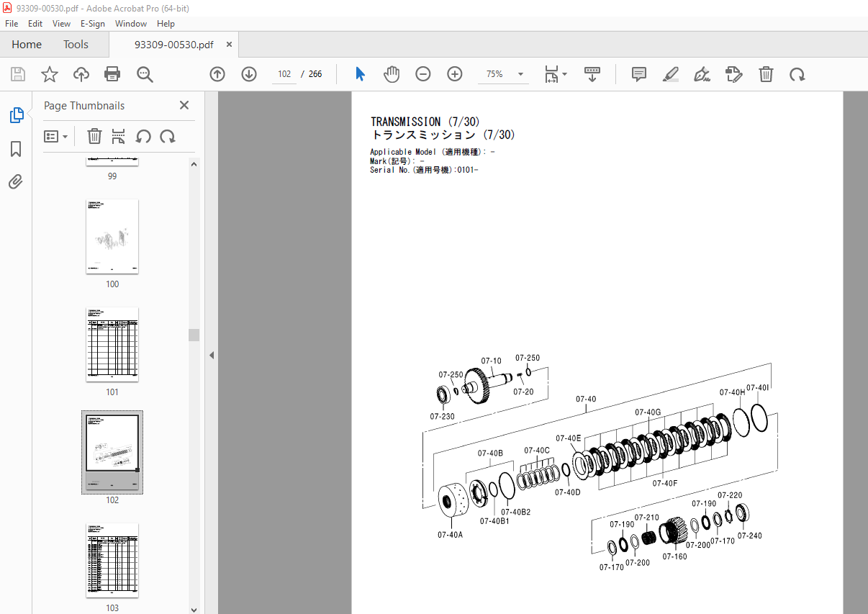The image size is (868, 614).
Task: Rotate counterclockwise in thumbnails panel
Action: click(x=143, y=136)
